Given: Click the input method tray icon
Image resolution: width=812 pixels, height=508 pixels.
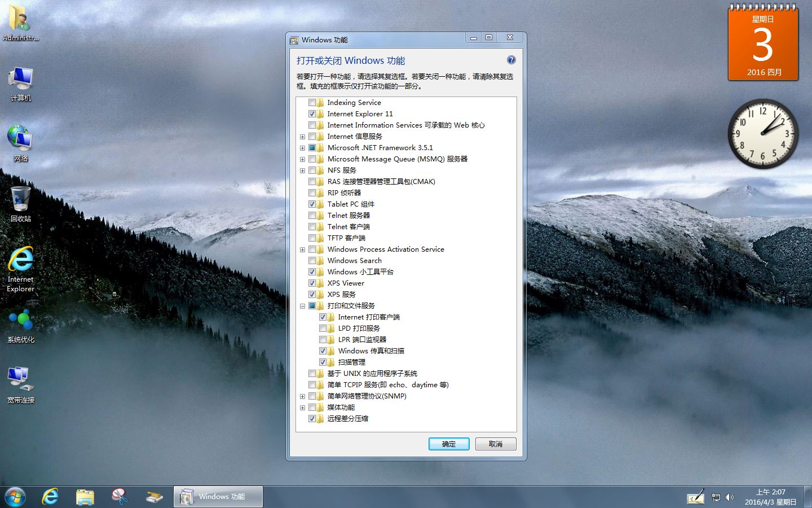Looking at the screenshot, I should coord(695,497).
